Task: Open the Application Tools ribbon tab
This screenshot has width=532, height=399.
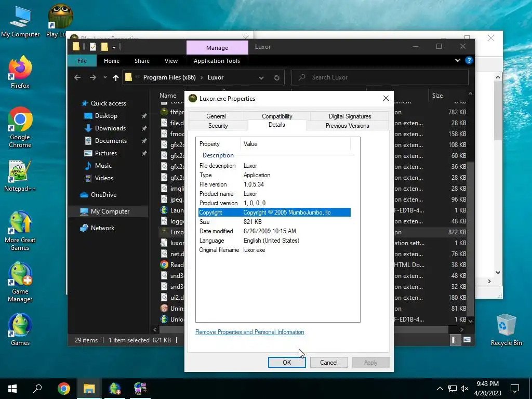Action: coord(217,61)
